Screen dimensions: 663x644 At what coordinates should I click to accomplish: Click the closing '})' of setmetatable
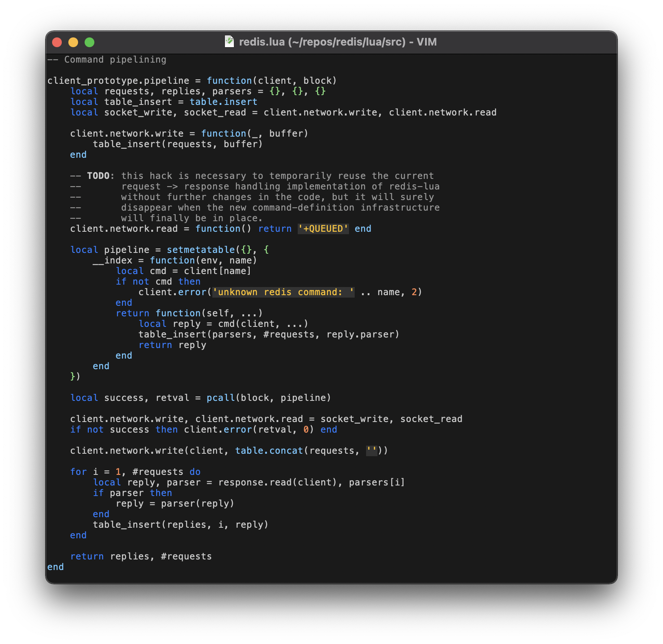(75, 377)
